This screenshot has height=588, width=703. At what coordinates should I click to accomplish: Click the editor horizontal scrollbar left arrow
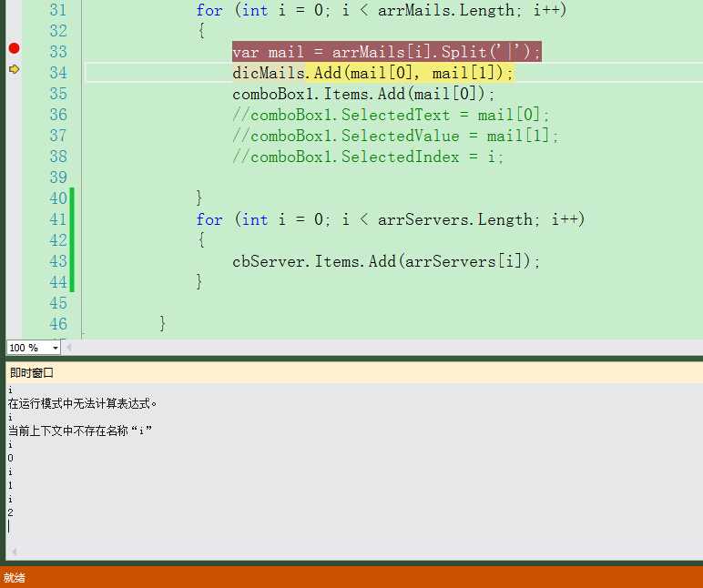68,348
